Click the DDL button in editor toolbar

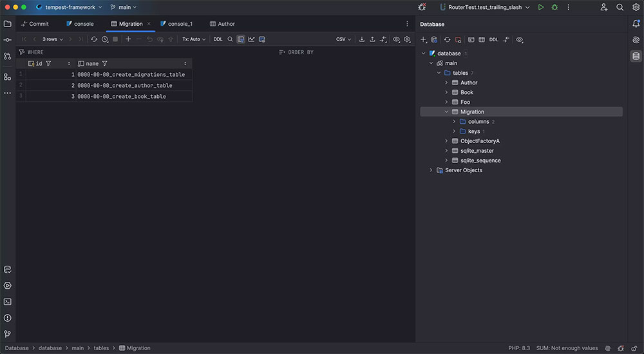click(x=218, y=39)
